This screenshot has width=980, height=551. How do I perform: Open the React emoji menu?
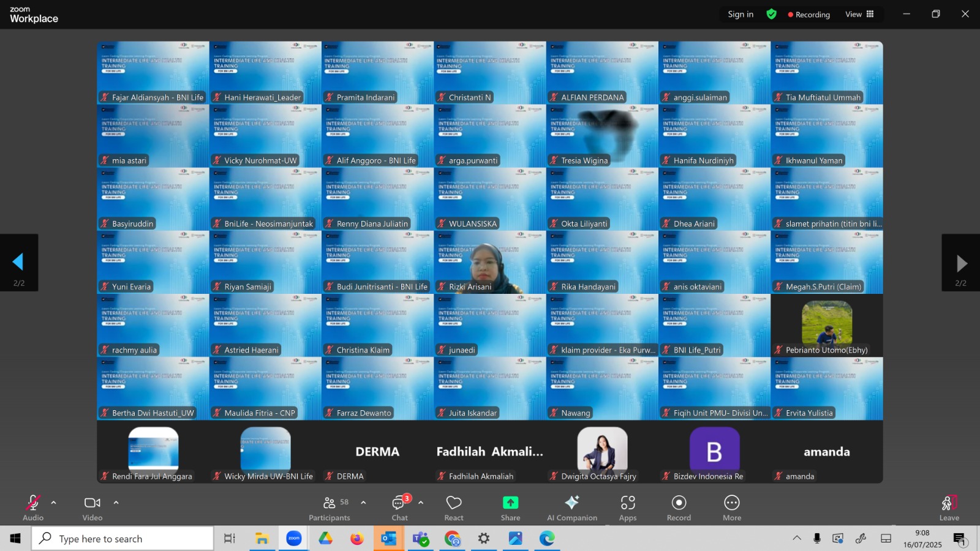(x=454, y=503)
